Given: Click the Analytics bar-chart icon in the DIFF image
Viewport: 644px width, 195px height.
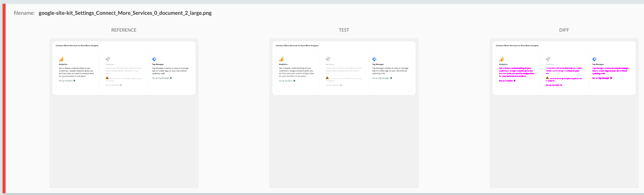Looking at the screenshot, I should [501, 59].
